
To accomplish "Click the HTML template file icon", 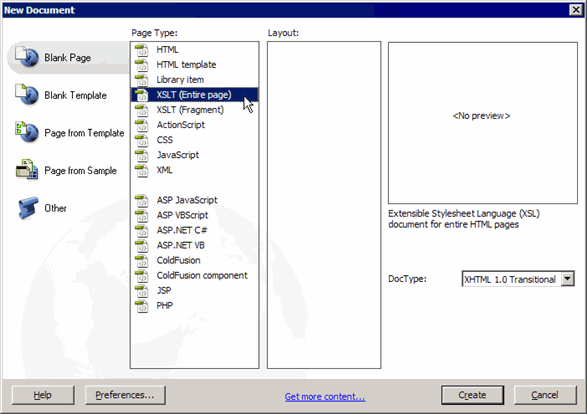I will click(x=142, y=65).
